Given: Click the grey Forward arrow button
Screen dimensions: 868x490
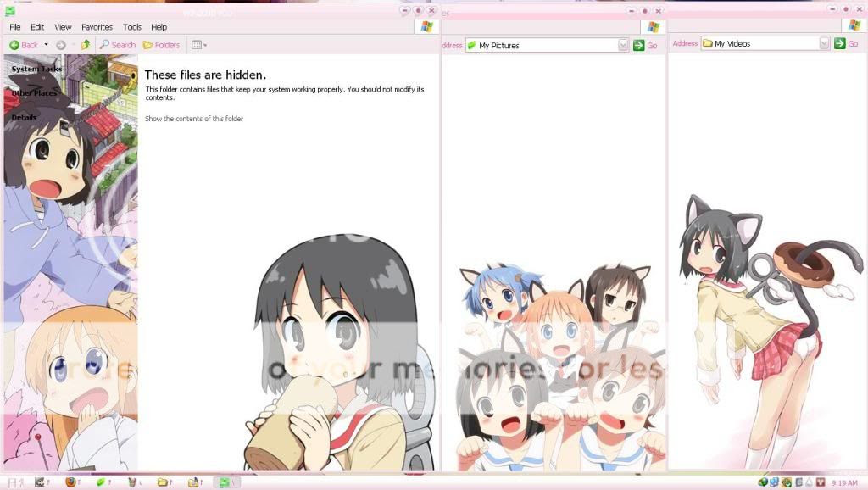Looking at the screenshot, I should coord(61,45).
